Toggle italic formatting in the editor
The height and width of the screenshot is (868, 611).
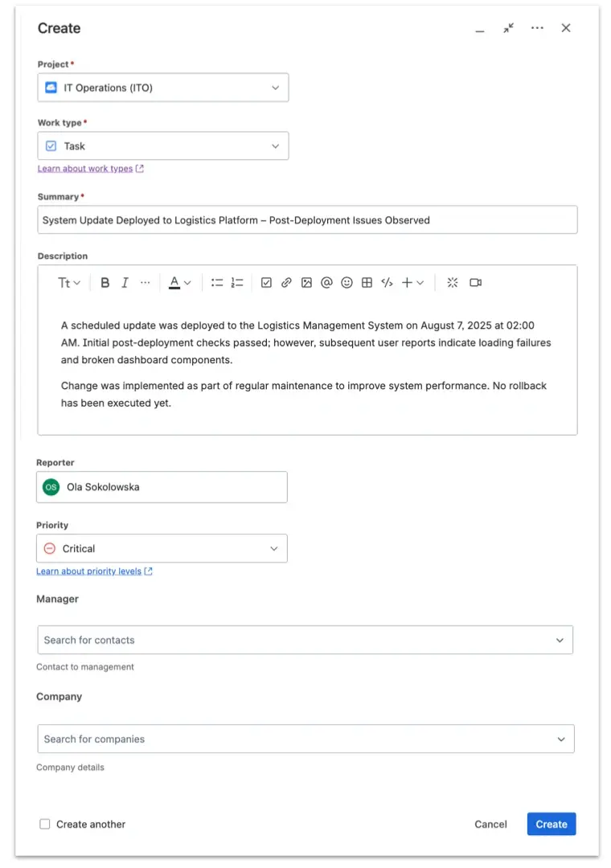[x=125, y=282]
